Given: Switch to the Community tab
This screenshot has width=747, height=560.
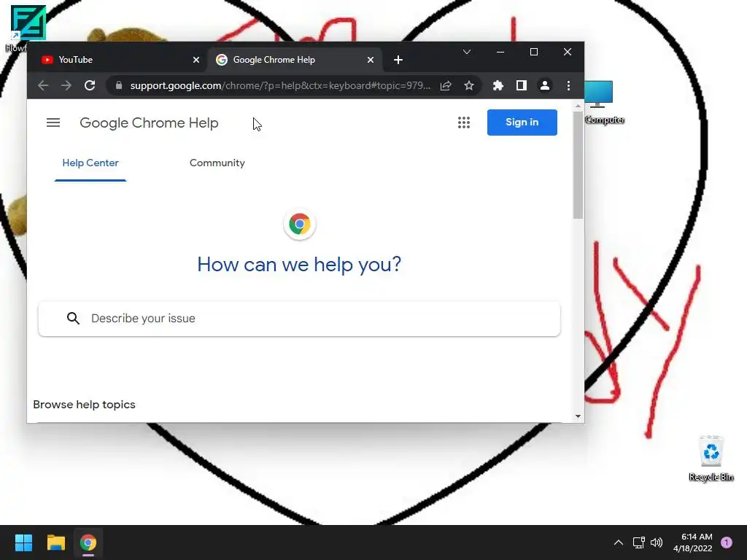Looking at the screenshot, I should coord(217,163).
